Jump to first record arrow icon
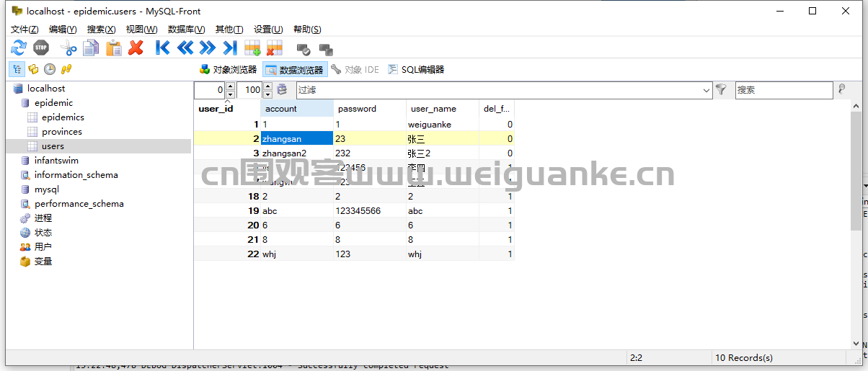 click(x=163, y=48)
